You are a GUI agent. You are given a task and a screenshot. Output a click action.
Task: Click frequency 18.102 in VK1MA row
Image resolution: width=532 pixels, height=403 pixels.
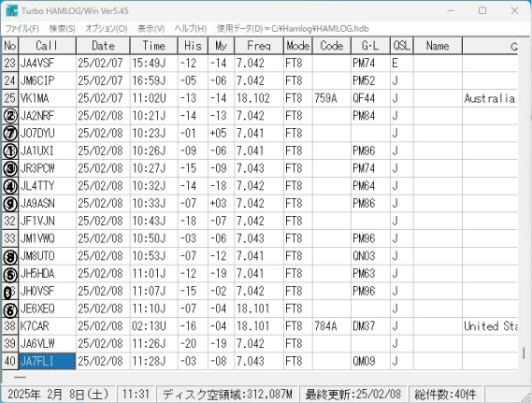(x=253, y=98)
